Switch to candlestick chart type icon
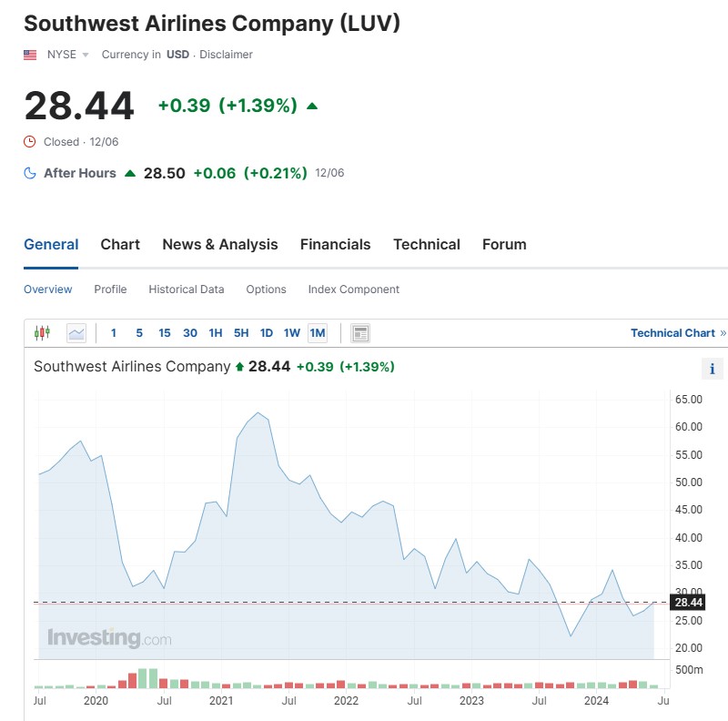Image resolution: width=728 pixels, height=721 pixels. (42, 333)
